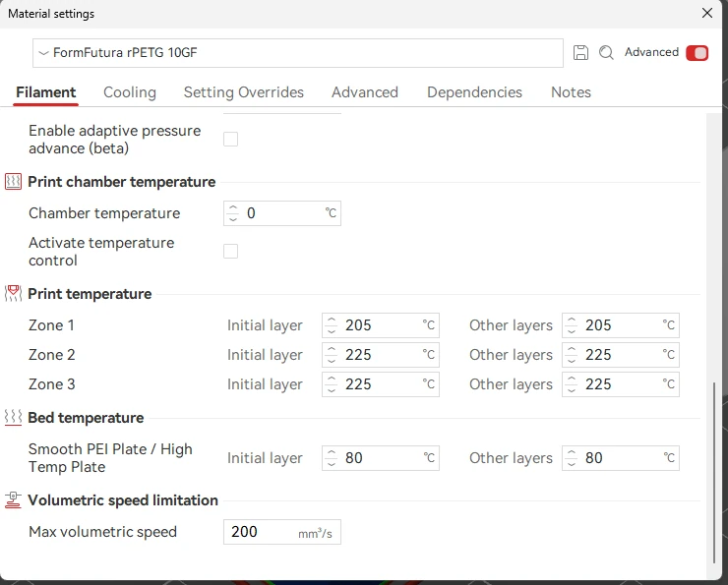Decrease Zone 2 Other layers temperature
Viewport: 728px width, 585px height.
tap(572, 361)
